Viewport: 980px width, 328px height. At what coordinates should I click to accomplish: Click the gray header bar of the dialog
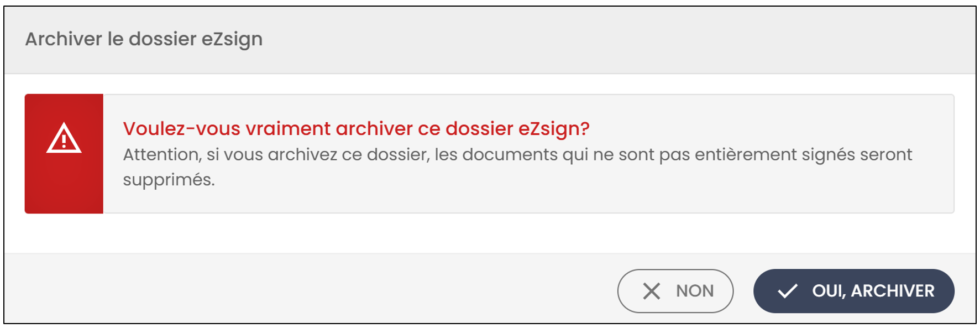490,40
